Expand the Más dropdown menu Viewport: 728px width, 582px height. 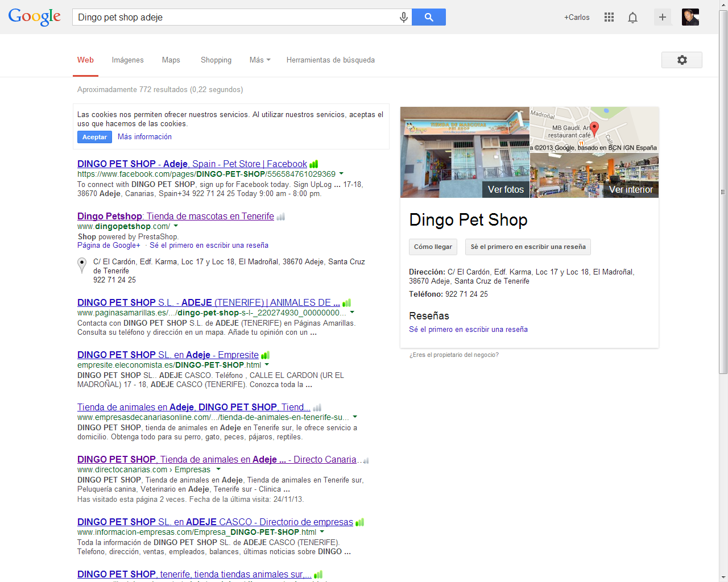[260, 60]
